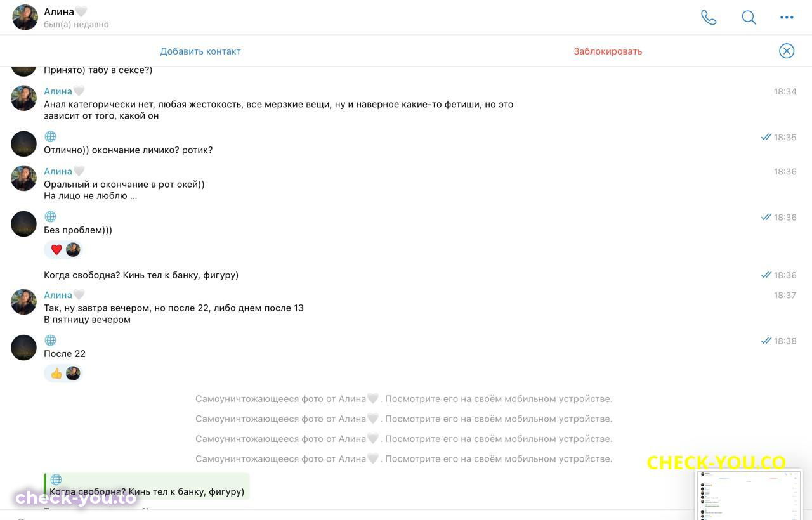
Task: Start a voice call with Алина
Action: (709, 17)
